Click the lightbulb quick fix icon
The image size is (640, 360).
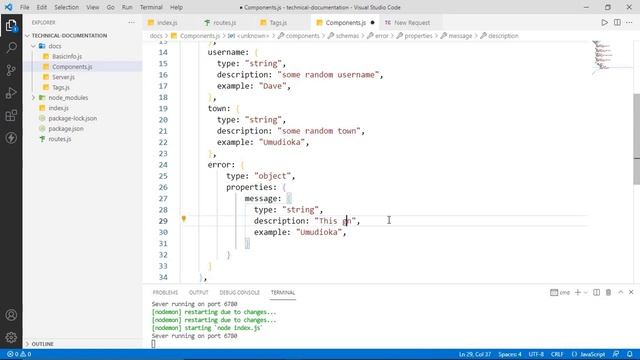click(x=184, y=219)
